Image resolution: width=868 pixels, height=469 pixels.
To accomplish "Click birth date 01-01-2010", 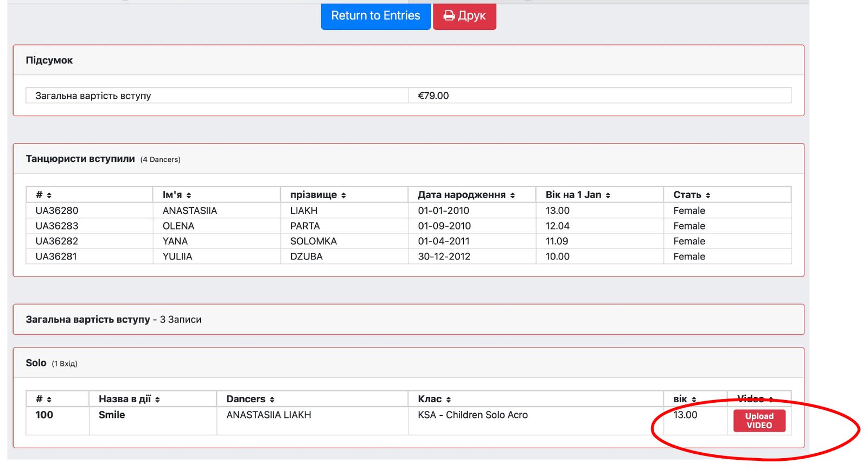I will [444, 211].
